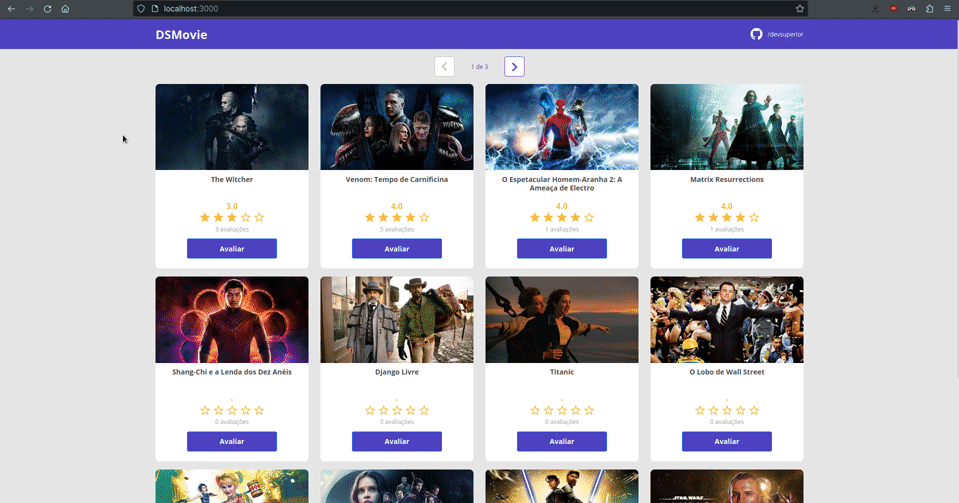Click the first empty star on Titanic
The image size is (959, 503).
coord(535,410)
